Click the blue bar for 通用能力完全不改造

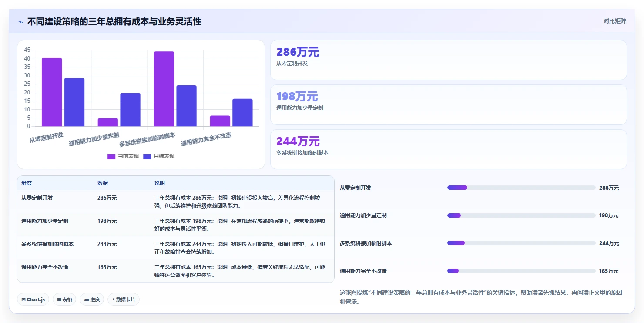coord(242,113)
